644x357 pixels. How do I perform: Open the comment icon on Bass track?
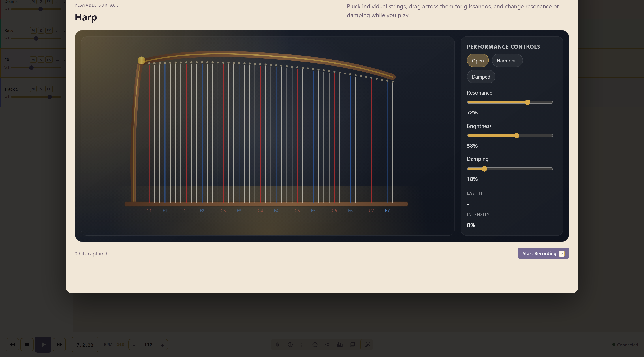57,31
